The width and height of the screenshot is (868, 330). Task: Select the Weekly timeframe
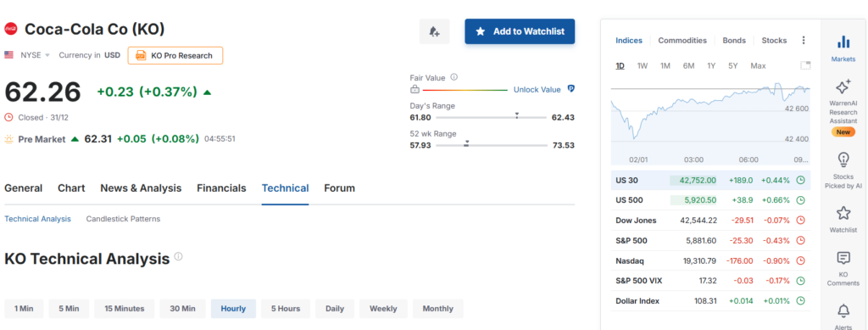tap(383, 309)
